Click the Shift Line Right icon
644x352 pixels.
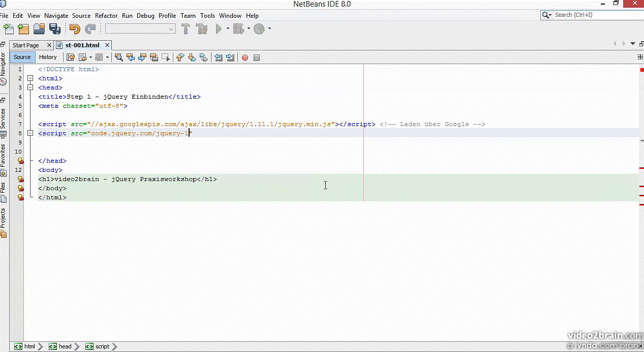pos(230,57)
